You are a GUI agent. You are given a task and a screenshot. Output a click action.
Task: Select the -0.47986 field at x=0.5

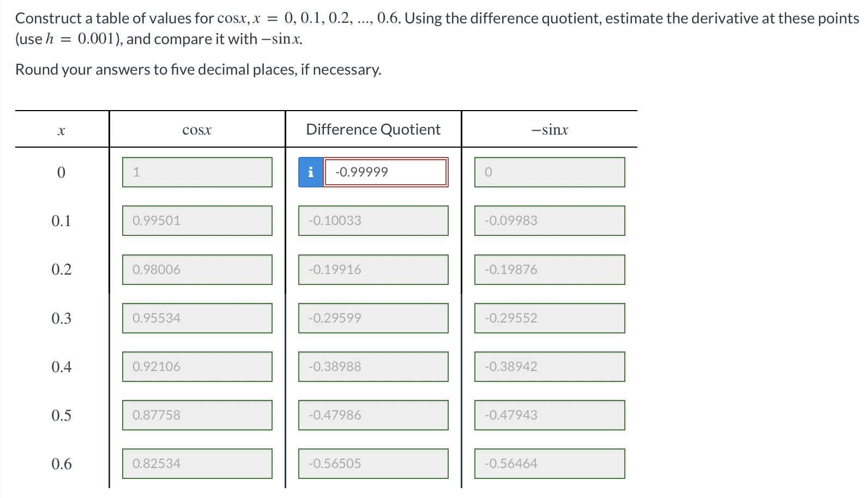[373, 415]
